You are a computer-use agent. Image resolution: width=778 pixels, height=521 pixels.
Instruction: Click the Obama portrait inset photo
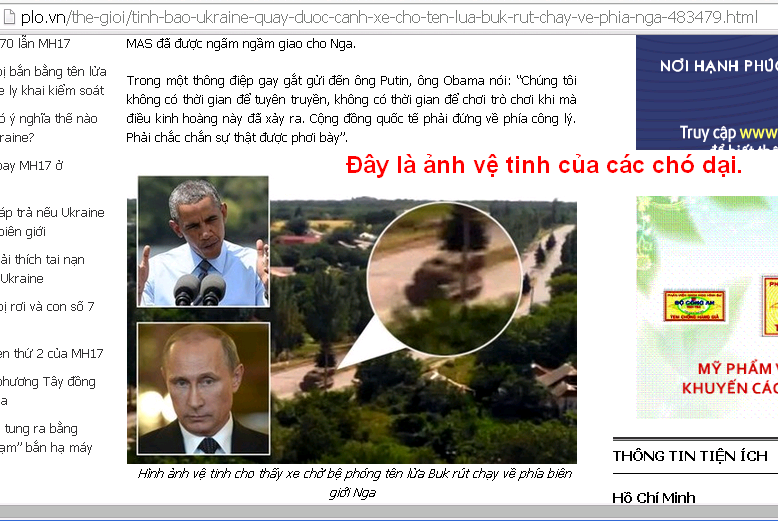tap(203, 241)
